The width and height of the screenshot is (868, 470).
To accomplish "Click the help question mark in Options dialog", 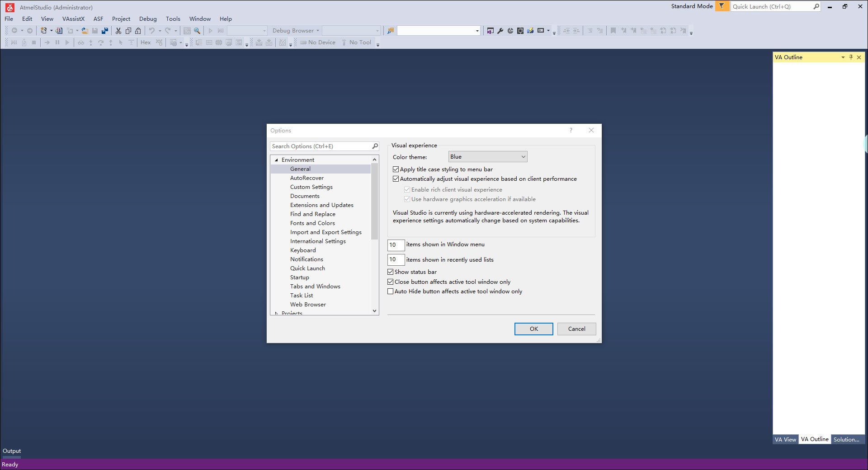I will 571,130.
